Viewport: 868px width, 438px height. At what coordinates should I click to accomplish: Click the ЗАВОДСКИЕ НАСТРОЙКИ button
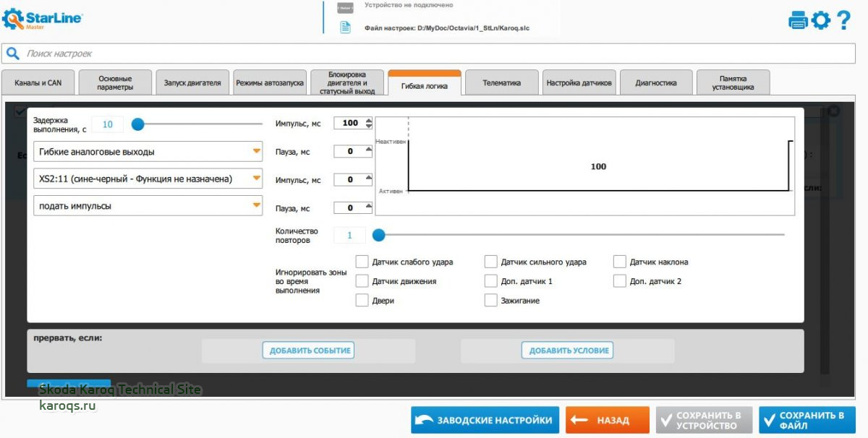point(485,420)
